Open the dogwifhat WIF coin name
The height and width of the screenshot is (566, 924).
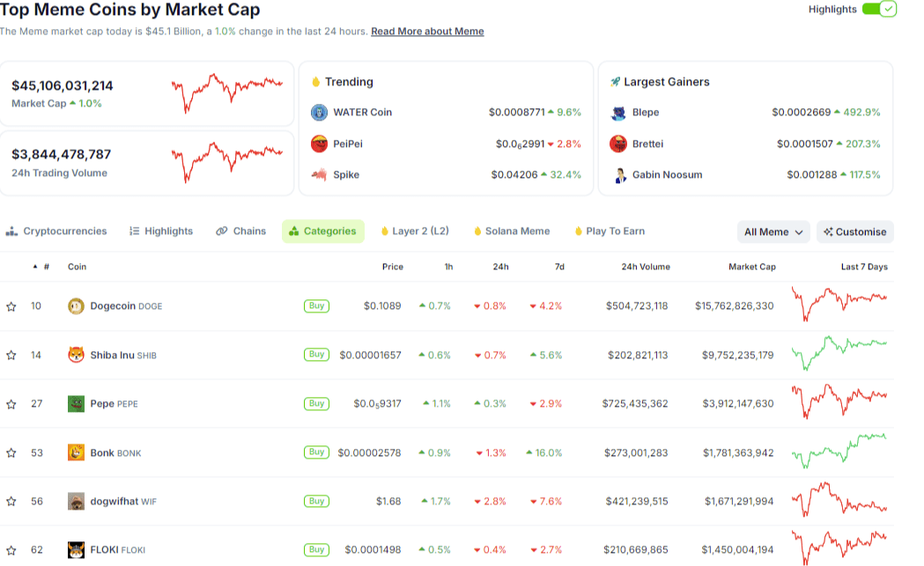(x=123, y=501)
